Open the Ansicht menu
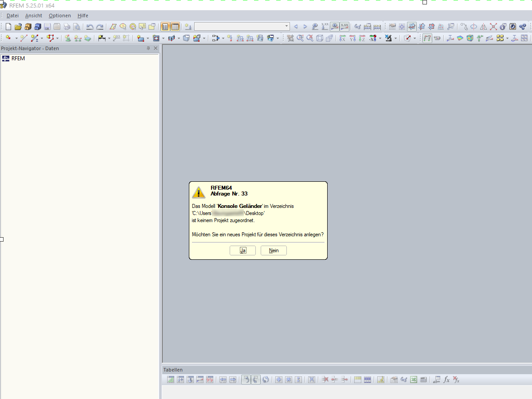This screenshot has width=532, height=399. coord(34,16)
